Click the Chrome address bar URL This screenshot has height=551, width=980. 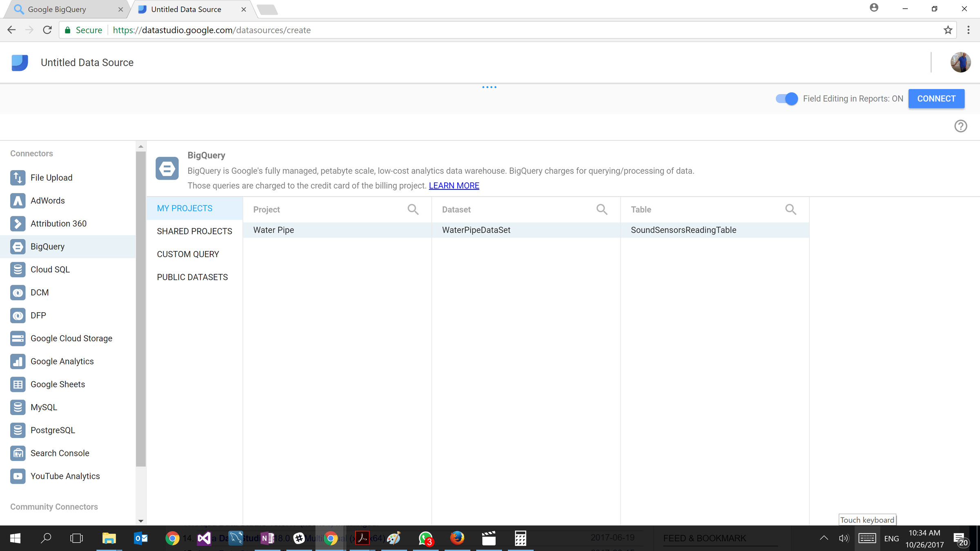212,30
